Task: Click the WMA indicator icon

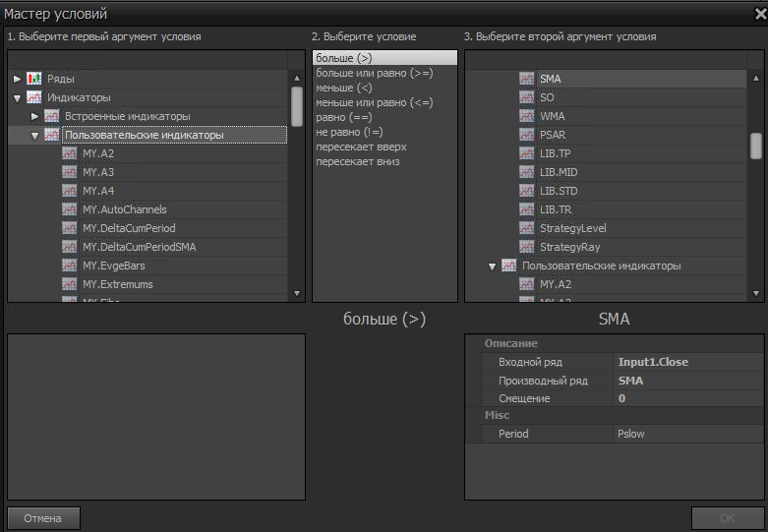Action: point(527,116)
